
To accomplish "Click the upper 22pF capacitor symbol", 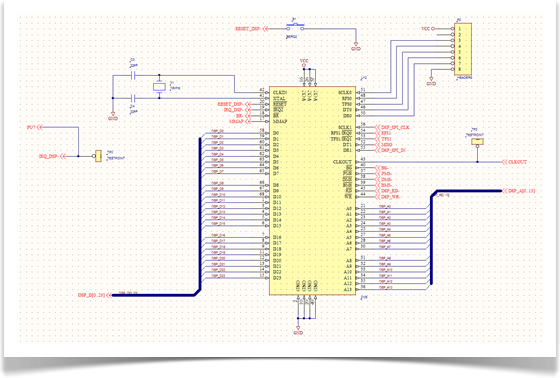I will click(x=134, y=75).
